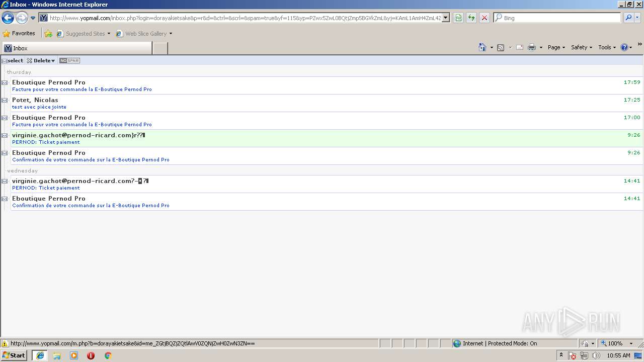The width and height of the screenshot is (644, 362).
Task: Open a new blank tab
Action: 160,48
